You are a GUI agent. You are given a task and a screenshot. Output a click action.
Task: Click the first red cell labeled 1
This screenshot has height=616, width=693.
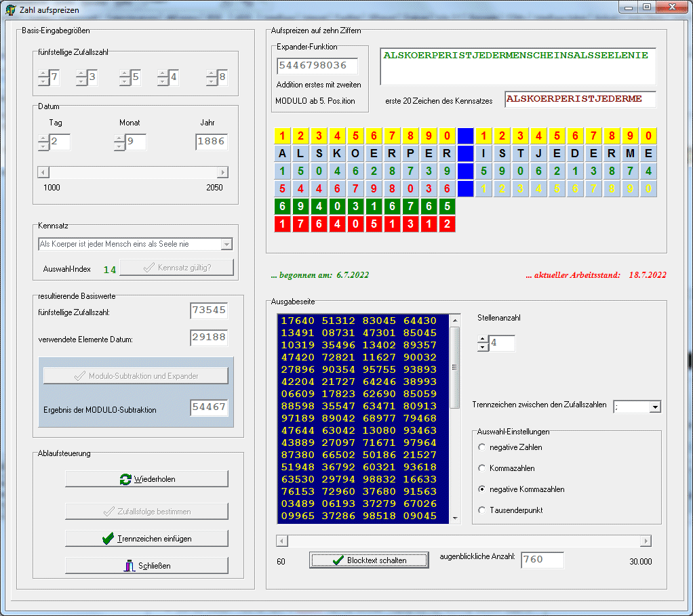(282, 224)
